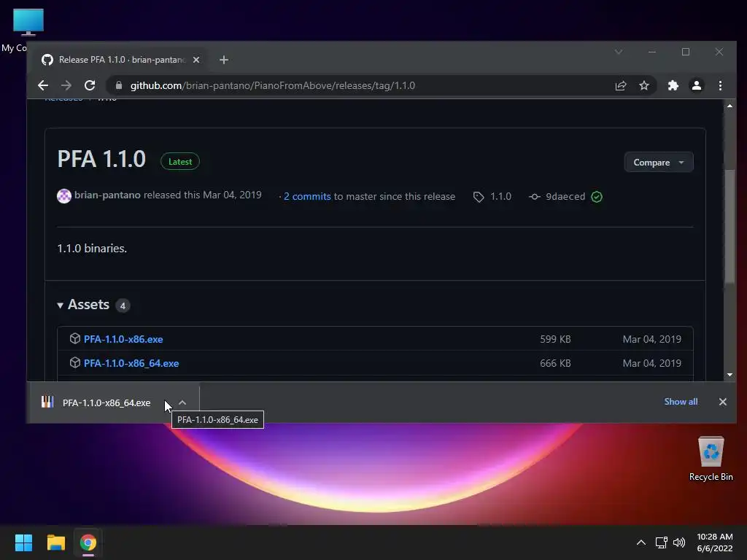Click brian-pantano's avatar image

coord(64,195)
